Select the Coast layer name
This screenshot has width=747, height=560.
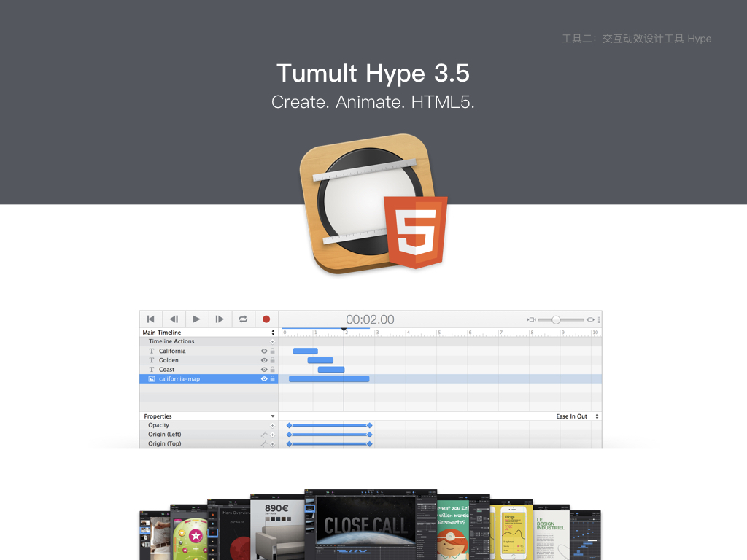click(x=167, y=370)
